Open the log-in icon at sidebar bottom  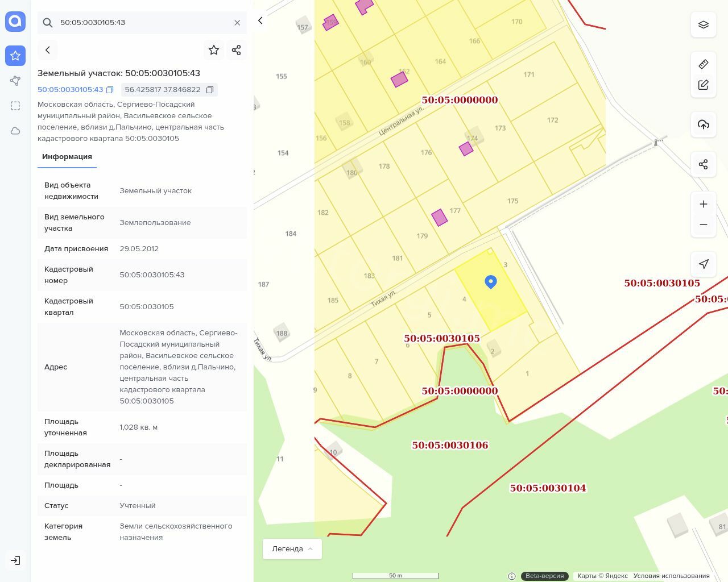tap(15, 560)
